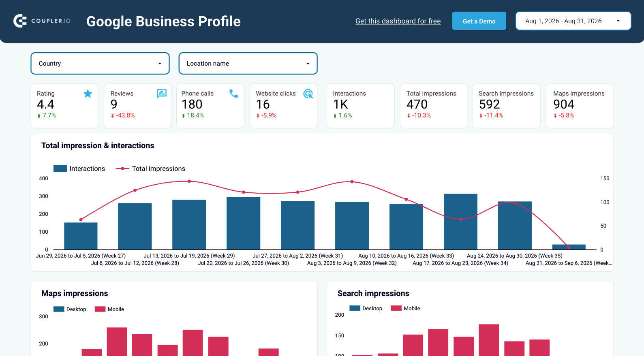Click the Week 35 interactions bar

coord(515,226)
